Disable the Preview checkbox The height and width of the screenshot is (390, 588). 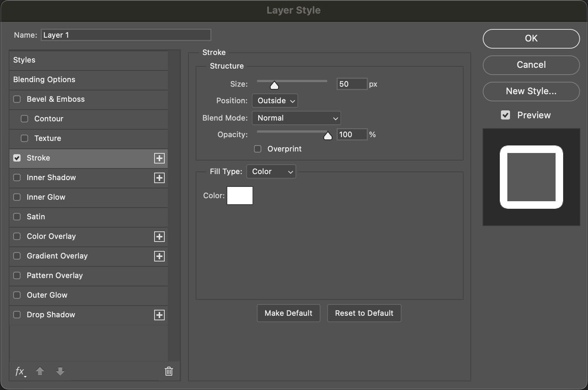point(505,115)
